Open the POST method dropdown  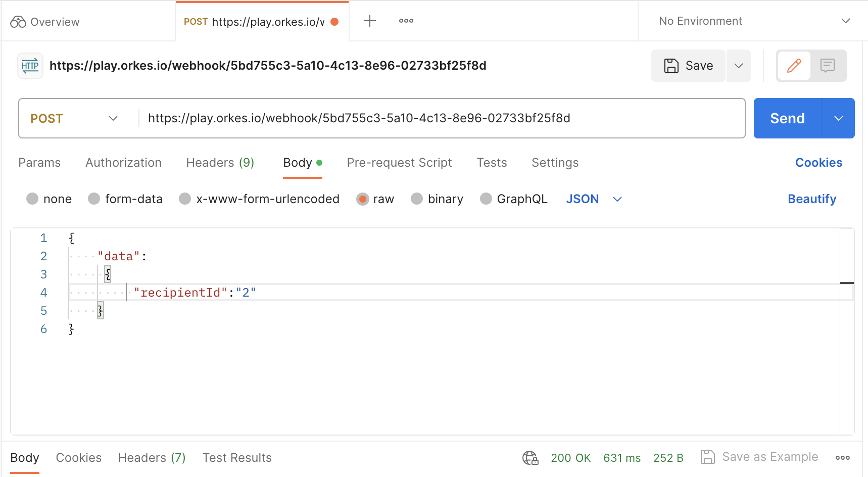pyautogui.click(x=74, y=118)
